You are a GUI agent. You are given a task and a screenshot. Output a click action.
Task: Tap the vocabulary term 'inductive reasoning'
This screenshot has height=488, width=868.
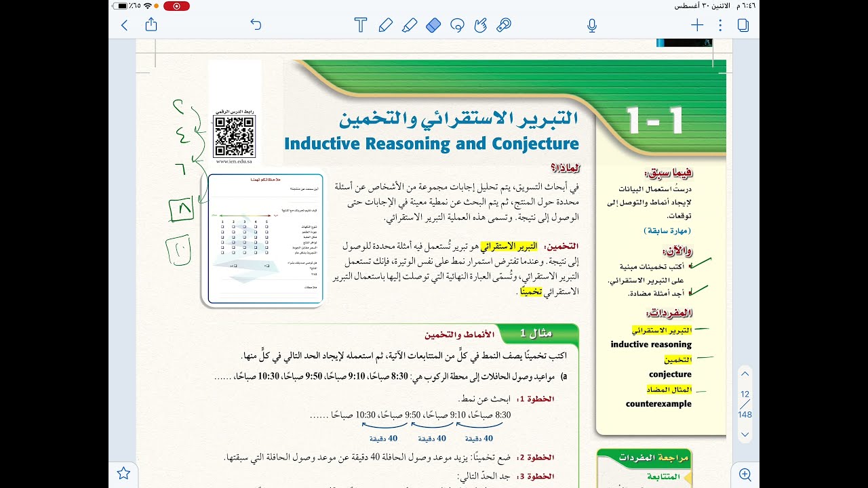651,344
